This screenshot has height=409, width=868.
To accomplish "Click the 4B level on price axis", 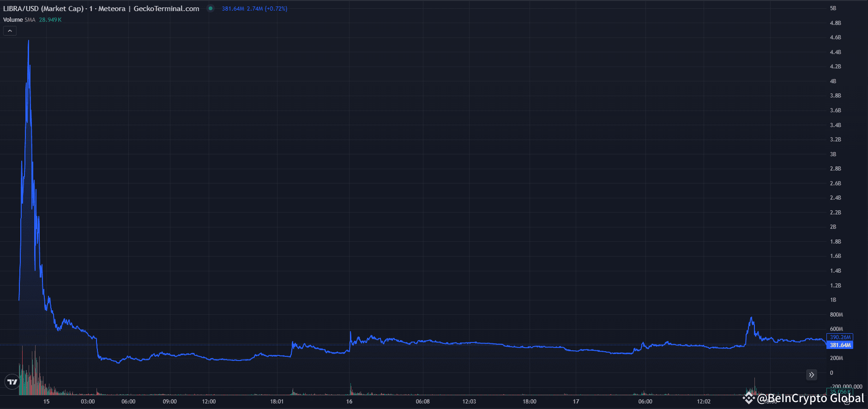I will pos(833,81).
